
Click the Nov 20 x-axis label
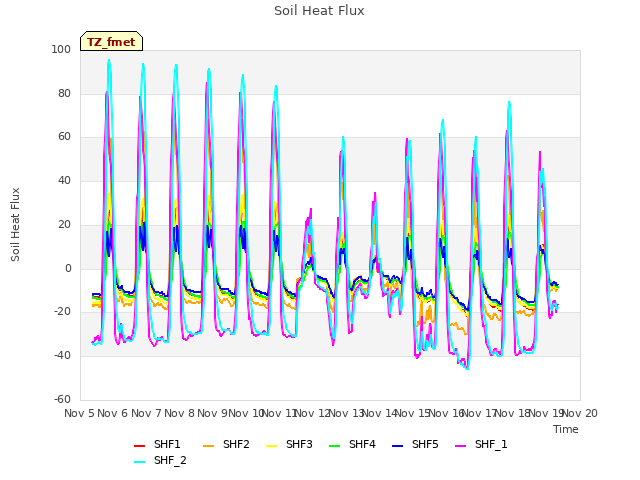(580, 413)
